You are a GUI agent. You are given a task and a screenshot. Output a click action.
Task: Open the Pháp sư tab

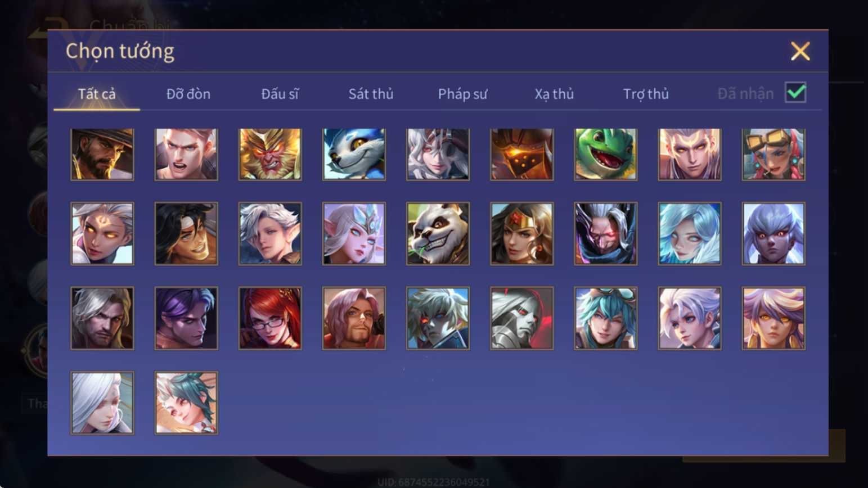coord(462,94)
